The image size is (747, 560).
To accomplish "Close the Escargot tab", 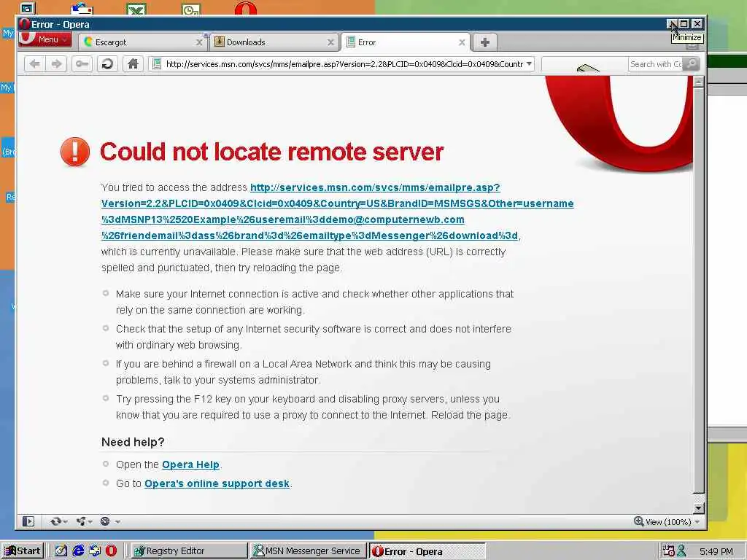I will pyautogui.click(x=199, y=42).
